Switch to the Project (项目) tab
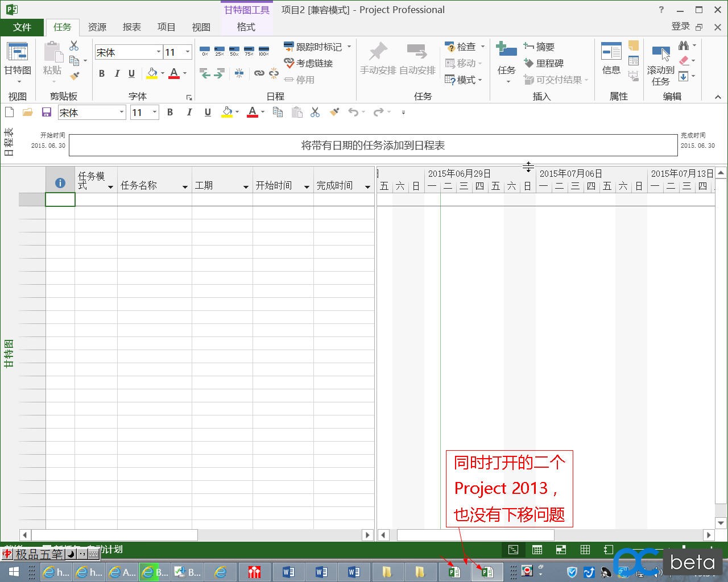728x582 pixels. coord(167,27)
